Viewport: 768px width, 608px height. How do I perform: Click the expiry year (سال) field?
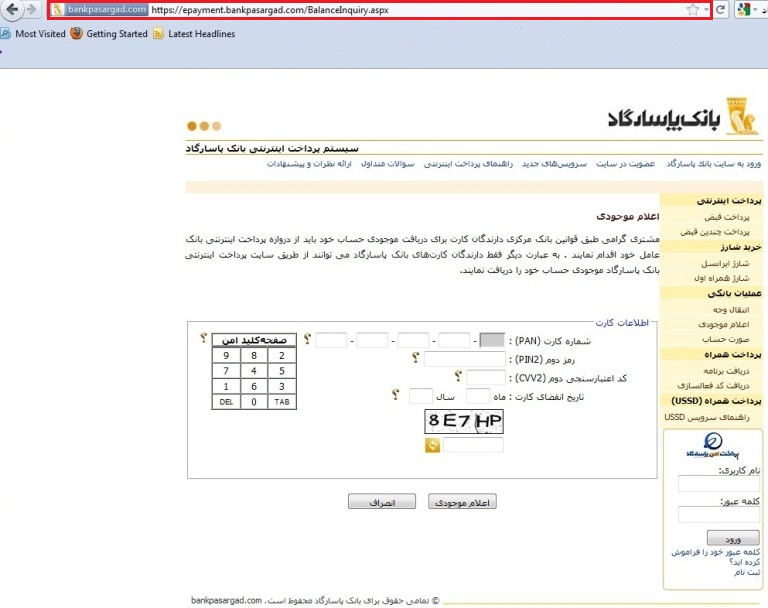click(421, 396)
